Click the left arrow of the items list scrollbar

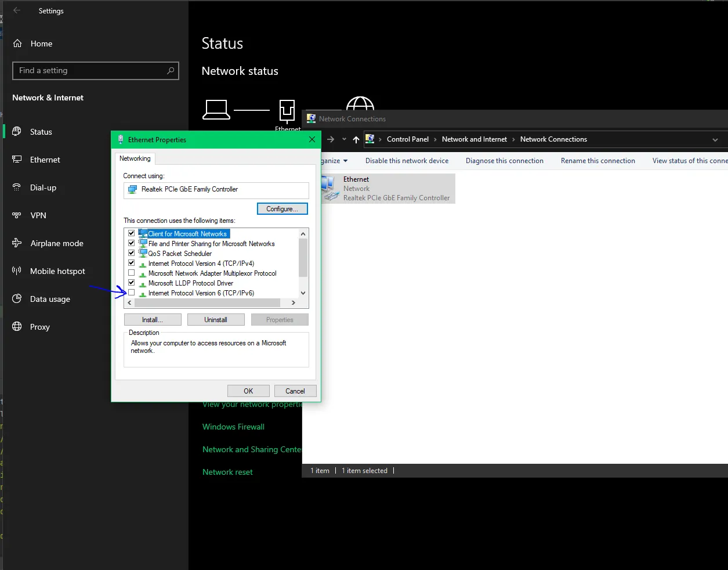[129, 303]
